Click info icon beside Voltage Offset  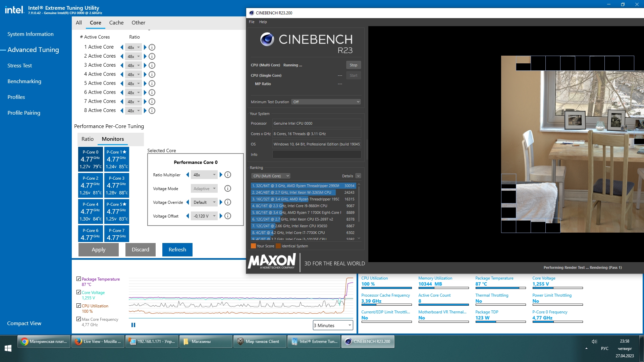228,216
